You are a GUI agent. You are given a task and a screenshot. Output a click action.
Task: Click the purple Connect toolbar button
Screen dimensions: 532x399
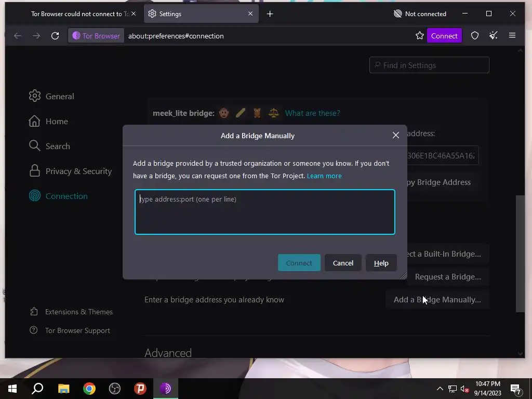click(444, 36)
